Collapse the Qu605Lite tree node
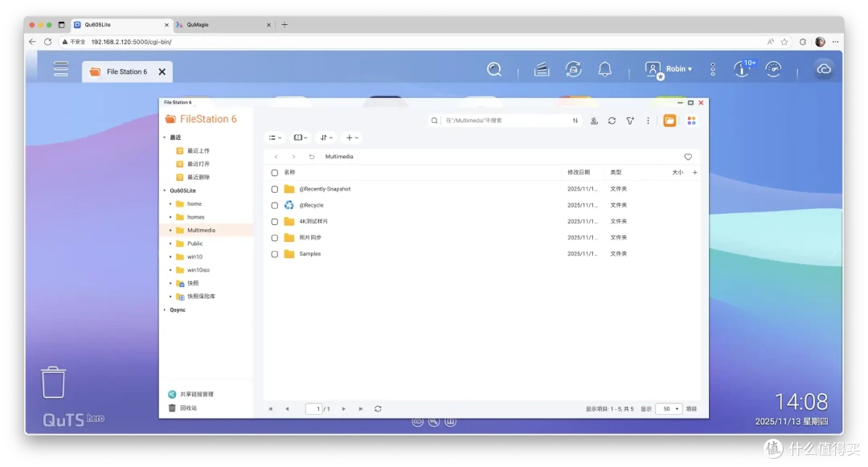The width and height of the screenshot is (868, 467). [x=165, y=190]
